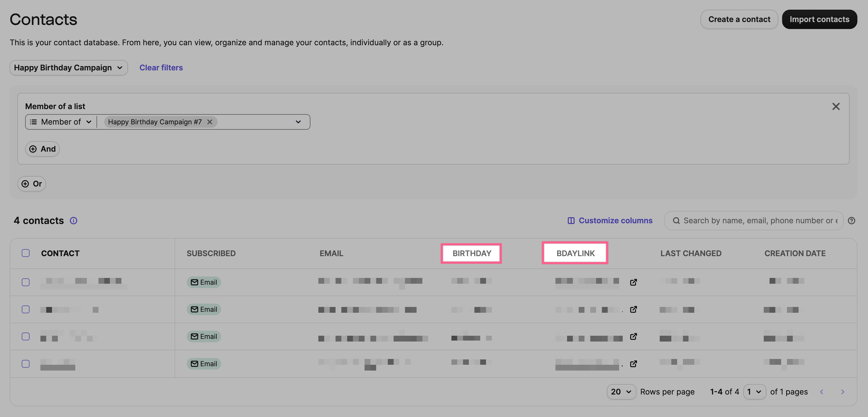868x417 pixels.
Task: Open the Member of condition dropdown
Action: [x=61, y=122]
